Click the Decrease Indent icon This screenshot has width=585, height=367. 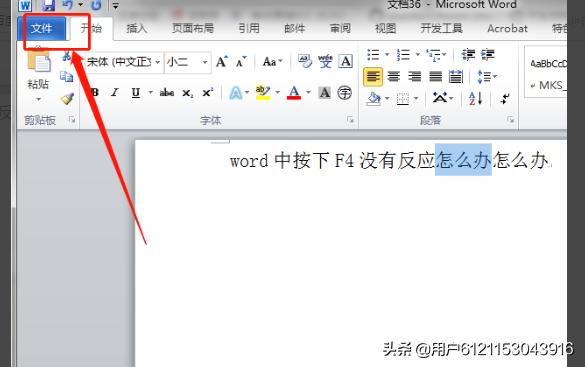(x=468, y=55)
